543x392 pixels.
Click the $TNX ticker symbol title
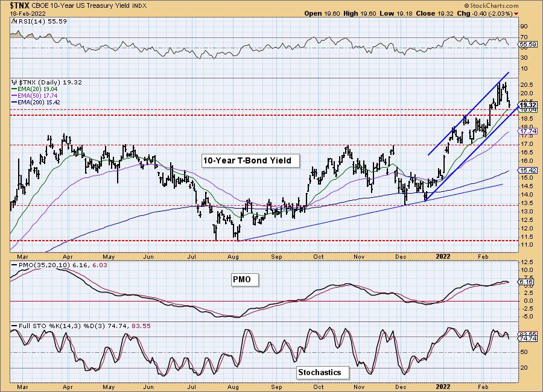[x=20, y=5]
